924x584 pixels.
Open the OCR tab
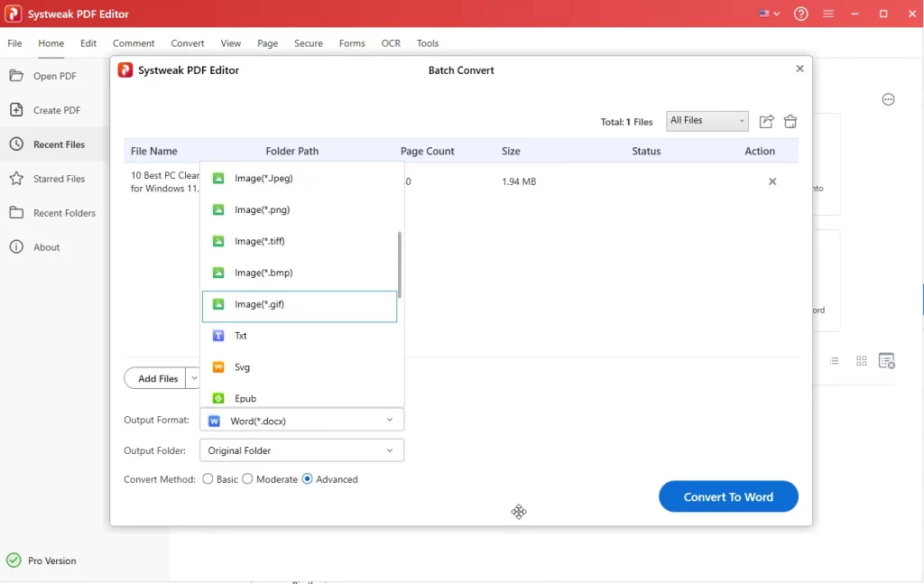pos(391,43)
